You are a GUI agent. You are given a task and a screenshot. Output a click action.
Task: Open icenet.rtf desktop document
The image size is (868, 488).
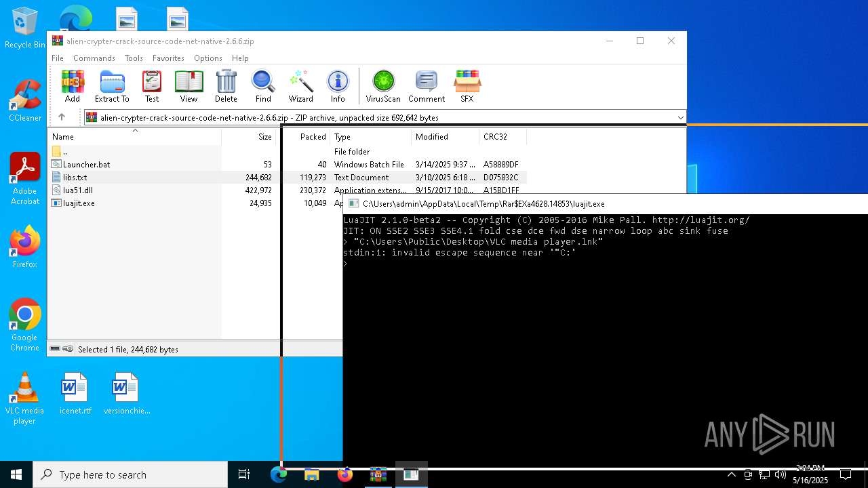pos(75,394)
